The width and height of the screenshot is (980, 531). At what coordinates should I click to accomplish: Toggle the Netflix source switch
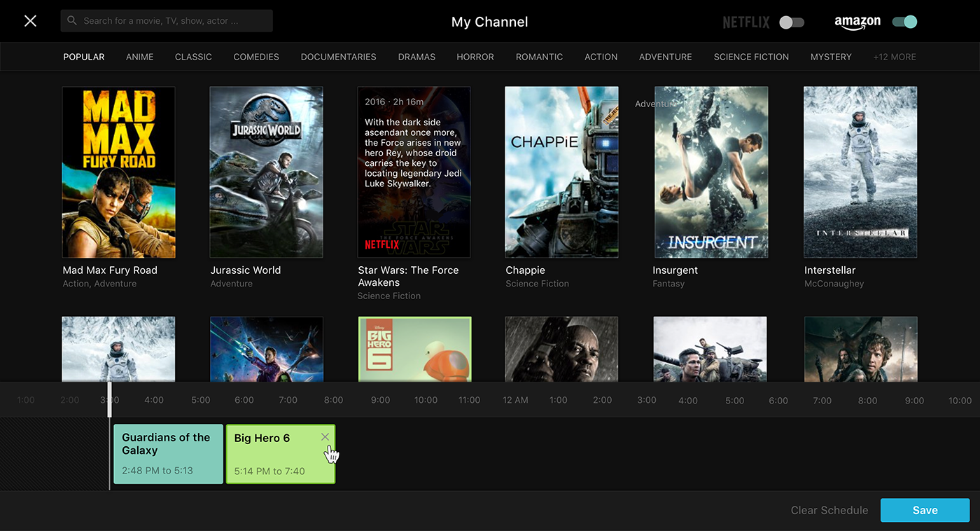tap(792, 22)
